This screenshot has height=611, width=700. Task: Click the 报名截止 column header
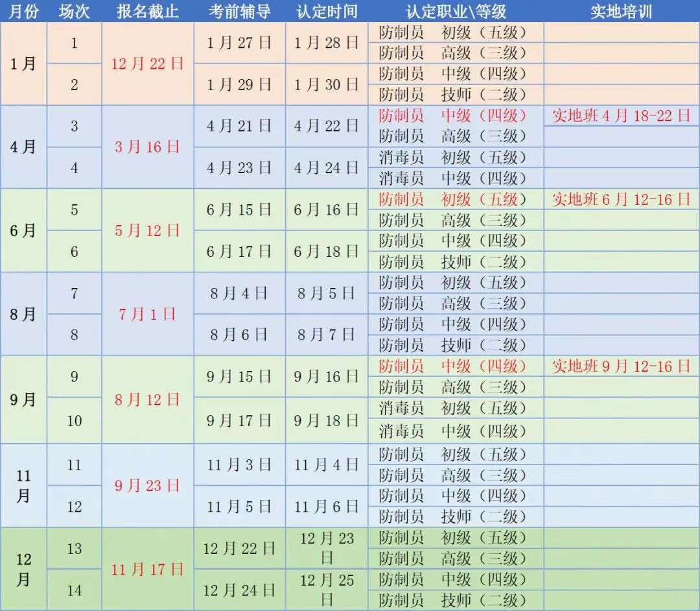148,12
